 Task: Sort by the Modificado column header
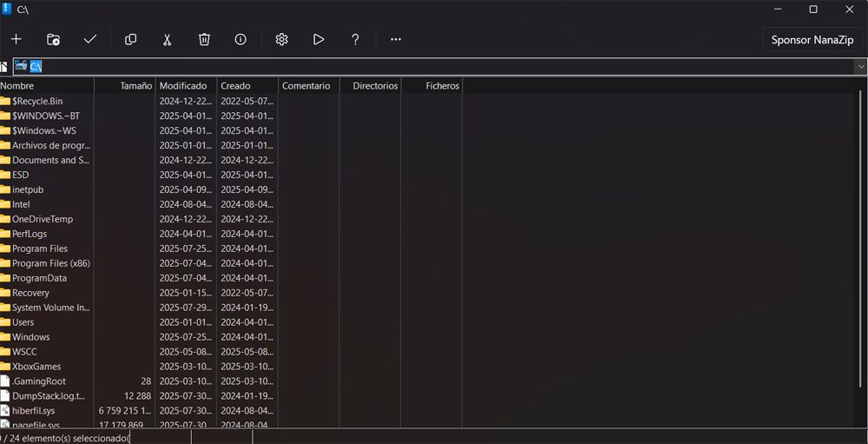(x=186, y=86)
